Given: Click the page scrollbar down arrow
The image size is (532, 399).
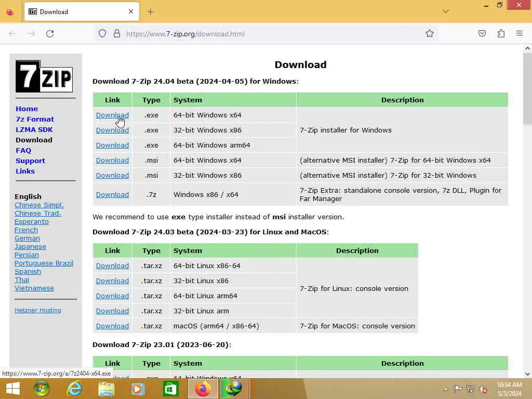Looking at the screenshot, I should coord(527,374).
